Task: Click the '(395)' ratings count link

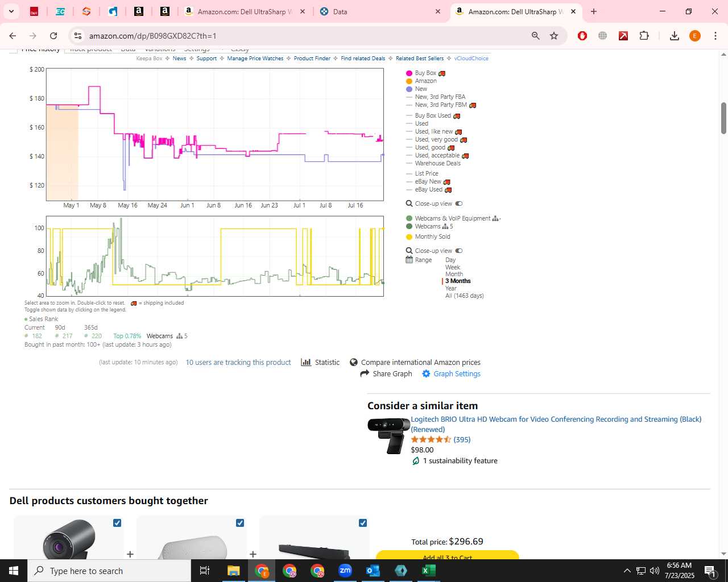Action: pyautogui.click(x=462, y=439)
